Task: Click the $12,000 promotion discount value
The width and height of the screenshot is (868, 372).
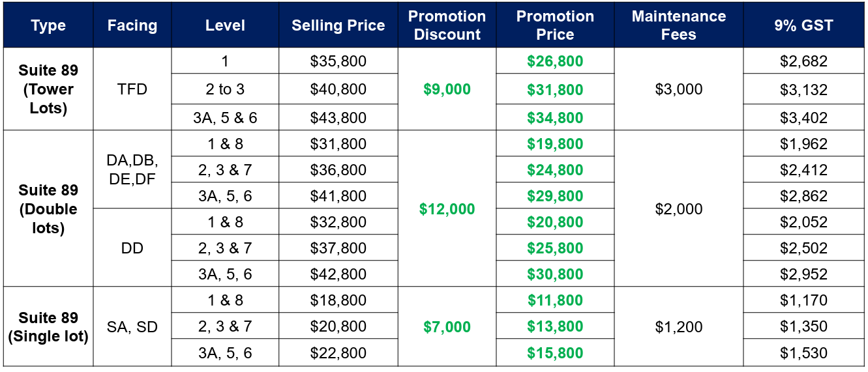Action: click(447, 208)
